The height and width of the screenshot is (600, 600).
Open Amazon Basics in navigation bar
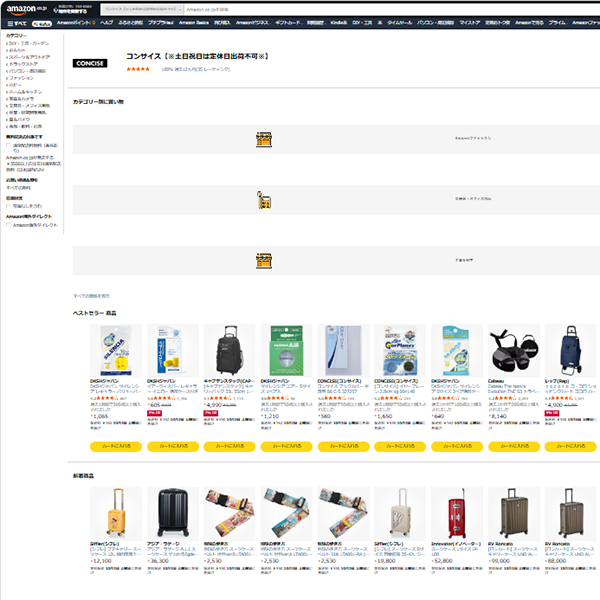194,23
